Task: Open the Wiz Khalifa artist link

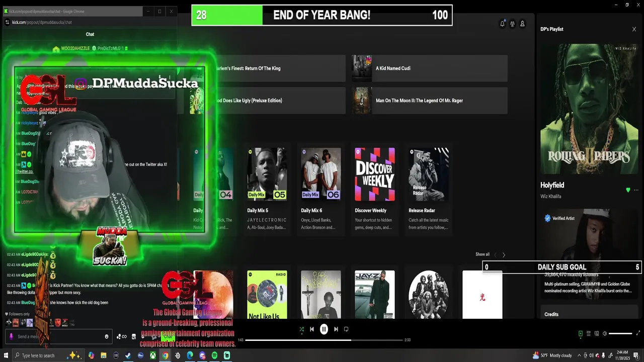Action: [x=550, y=197]
